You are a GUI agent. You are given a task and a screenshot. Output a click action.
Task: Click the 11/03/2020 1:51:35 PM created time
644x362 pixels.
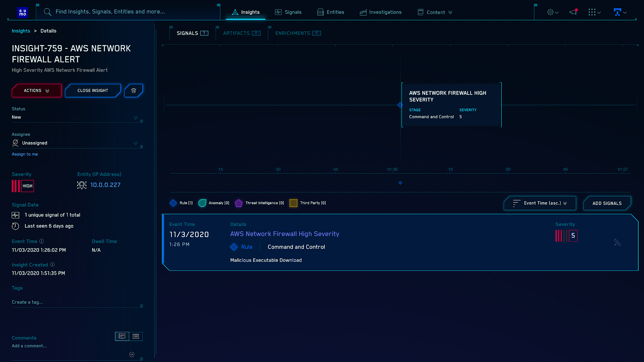coord(39,274)
